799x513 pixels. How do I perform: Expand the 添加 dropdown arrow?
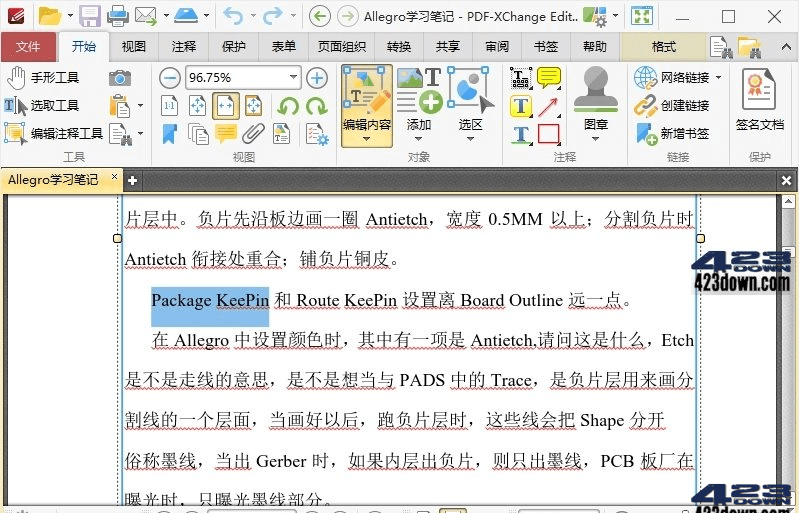click(x=418, y=139)
